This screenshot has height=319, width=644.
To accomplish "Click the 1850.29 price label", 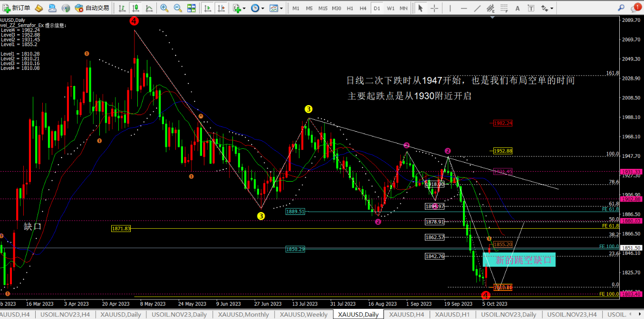I will [x=295, y=249].
